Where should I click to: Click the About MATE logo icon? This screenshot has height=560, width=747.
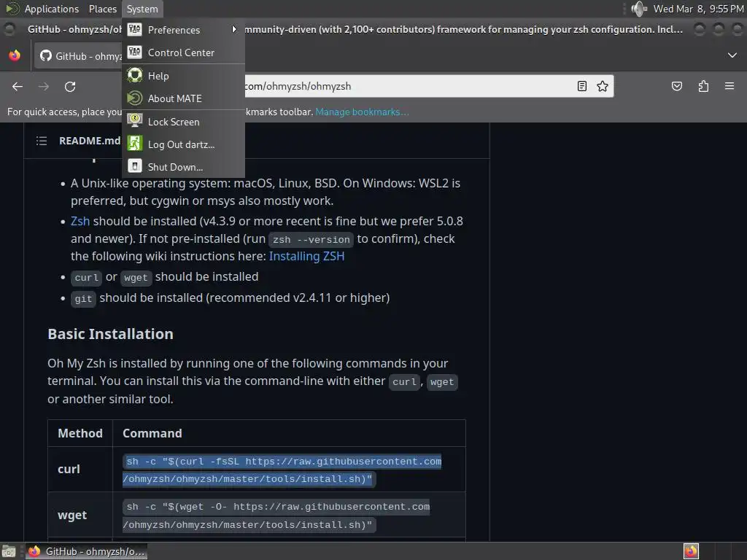(x=135, y=98)
